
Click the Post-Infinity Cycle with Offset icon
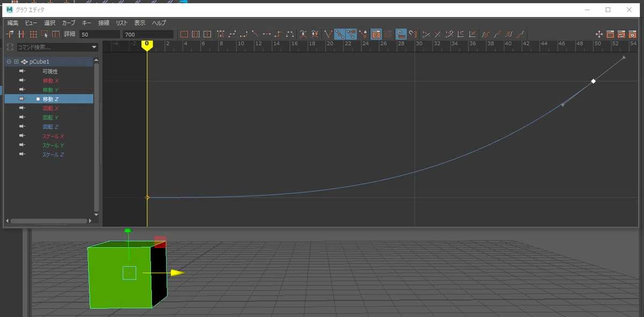click(521, 34)
